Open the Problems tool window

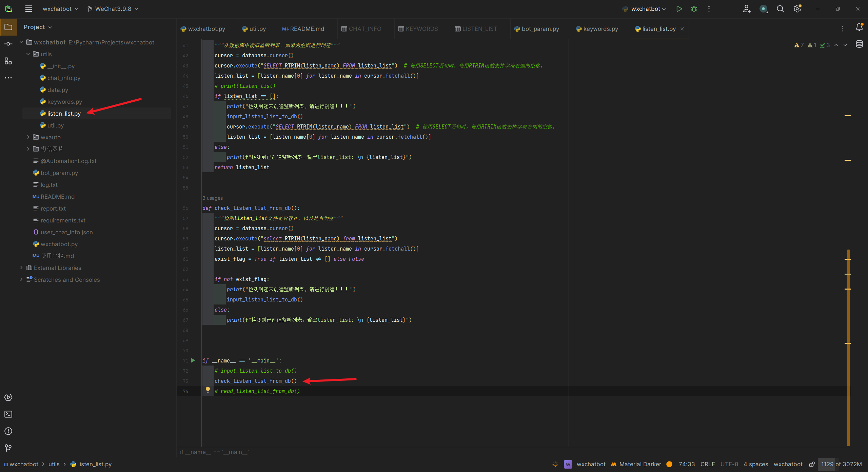tap(8, 431)
